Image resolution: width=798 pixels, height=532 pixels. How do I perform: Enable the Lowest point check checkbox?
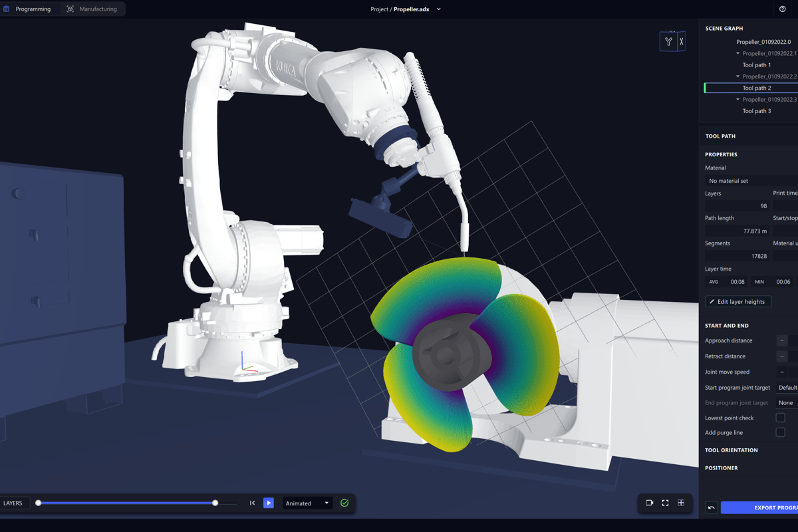[x=780, y=418]
